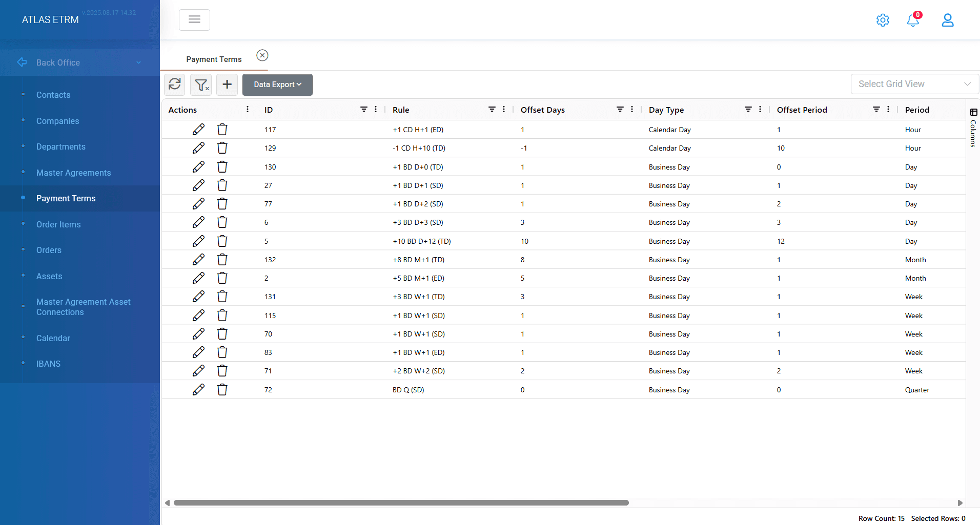Screen dimensions: 980x525
Task: Open filter for Rule column
Action: pos(492,110)
